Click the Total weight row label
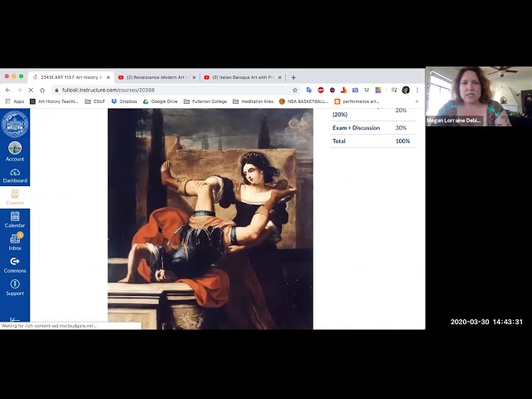The width and height of the screenshot is (532, 399). [x=338, y=141]
